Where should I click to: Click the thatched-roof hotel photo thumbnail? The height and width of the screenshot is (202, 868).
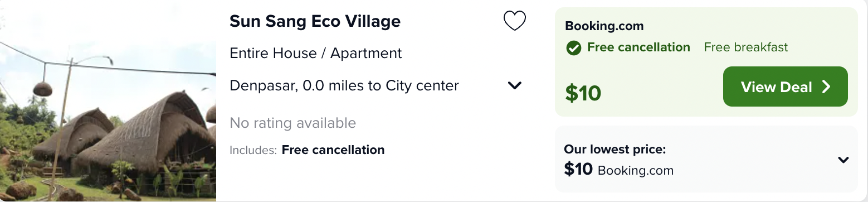(108, 101)
